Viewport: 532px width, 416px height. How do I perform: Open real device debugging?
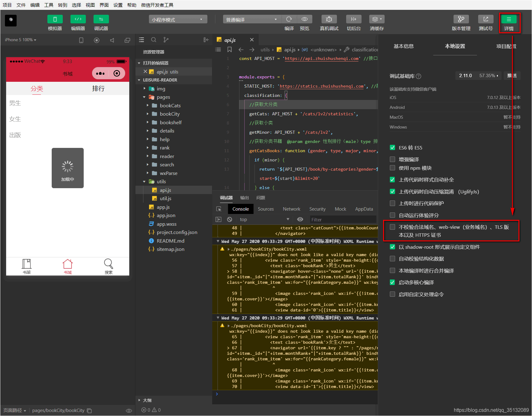[329, 19]
